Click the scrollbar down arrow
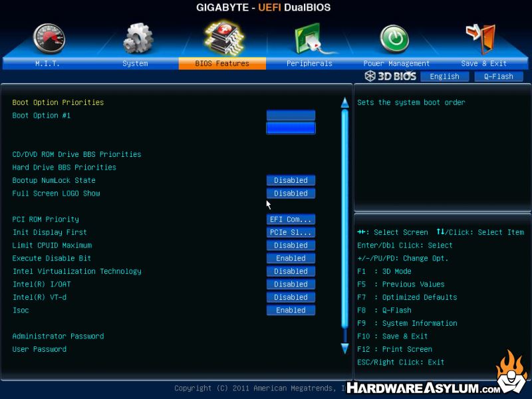Image resolution: width=532 pixels, height=399 pixels. point(344,348)
